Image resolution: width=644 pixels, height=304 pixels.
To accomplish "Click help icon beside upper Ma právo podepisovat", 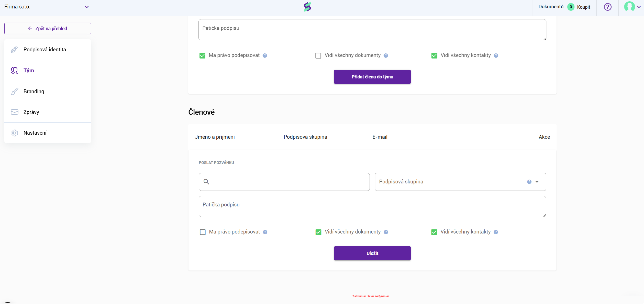I will (265, 55).
